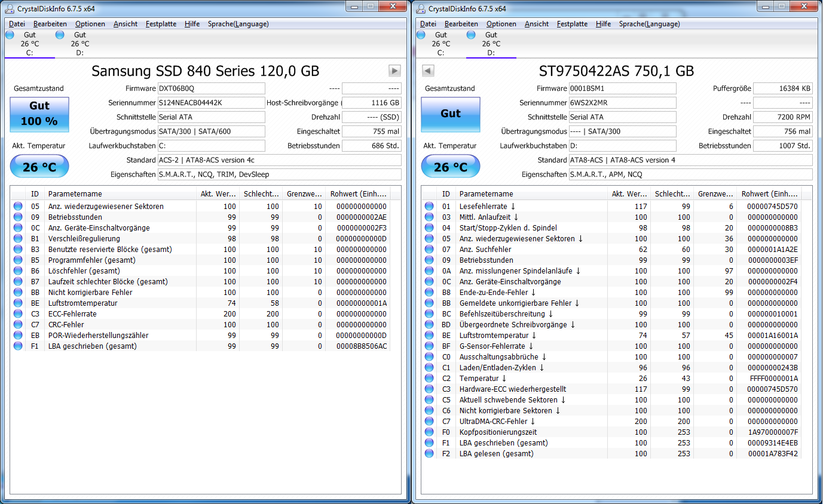The height and width of the screenshot is (504, 823).
Task: Click status orb of LBA gelesen row
Action: click(x=429, y=454)
